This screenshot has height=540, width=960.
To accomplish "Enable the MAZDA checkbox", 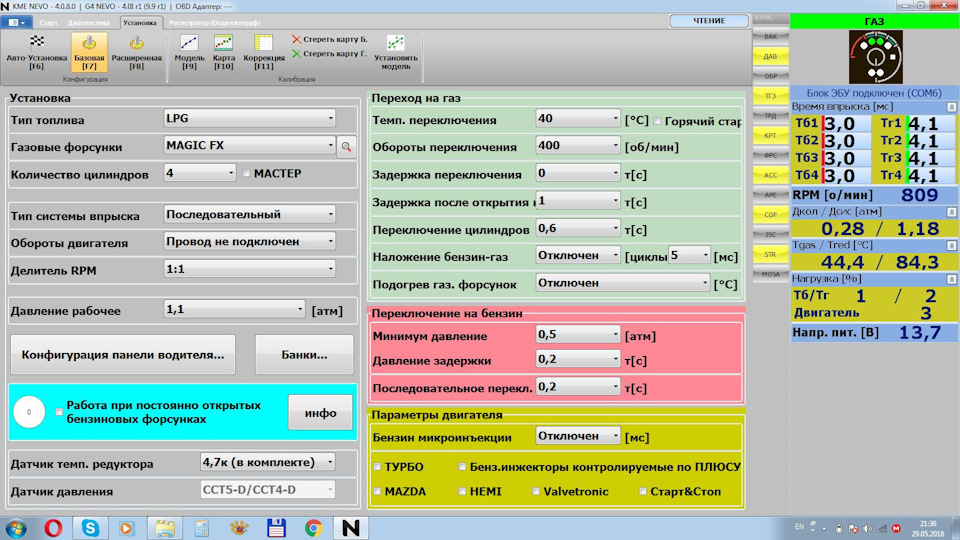I will (x=377, y=491).
